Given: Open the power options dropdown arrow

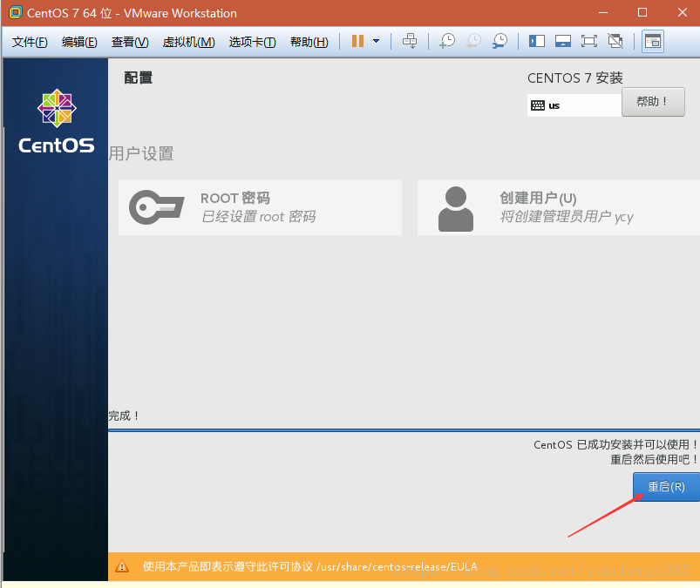Looking at the screenshot, I should 377,42.
